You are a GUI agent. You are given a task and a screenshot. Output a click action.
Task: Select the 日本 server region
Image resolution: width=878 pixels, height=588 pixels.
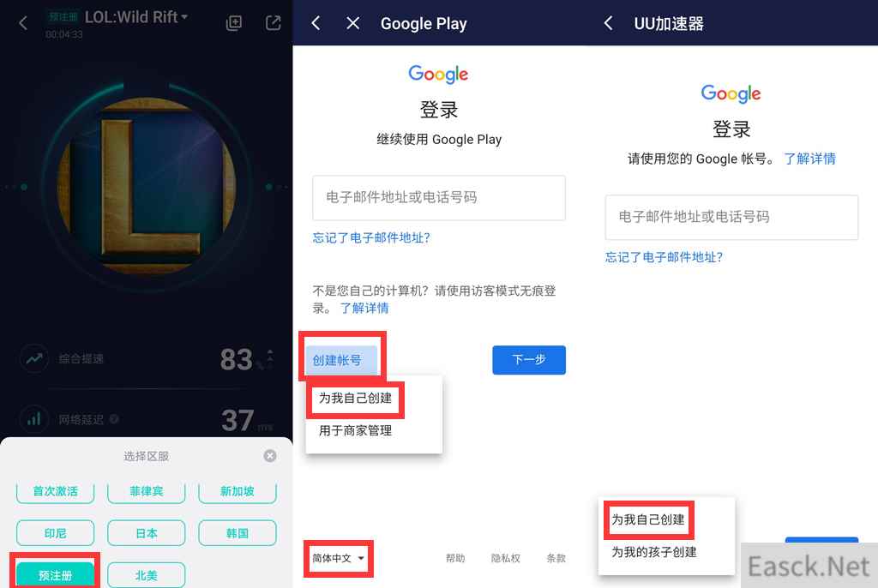pyautogui.click(x=146, y=533)
